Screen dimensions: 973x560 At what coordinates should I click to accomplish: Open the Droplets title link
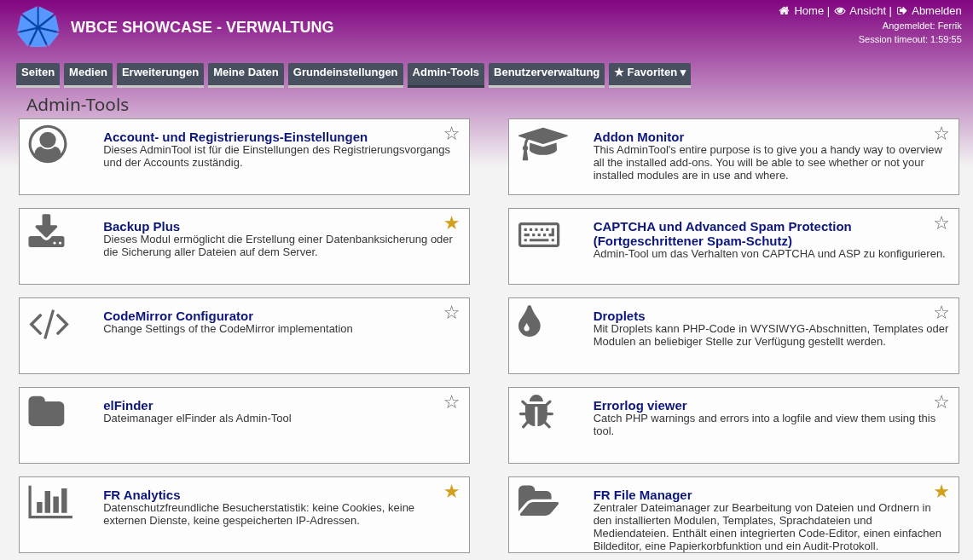(x=618, y=315)
